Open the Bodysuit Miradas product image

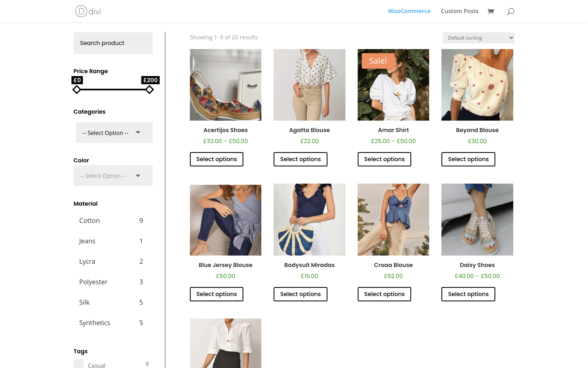coord(309,220)
